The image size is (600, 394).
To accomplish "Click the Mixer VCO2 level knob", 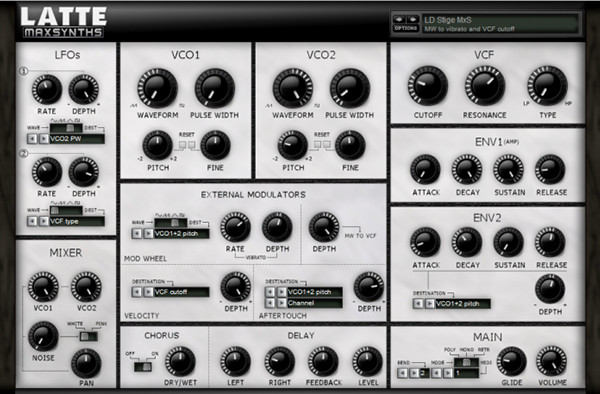I will (x=86, y=287).
